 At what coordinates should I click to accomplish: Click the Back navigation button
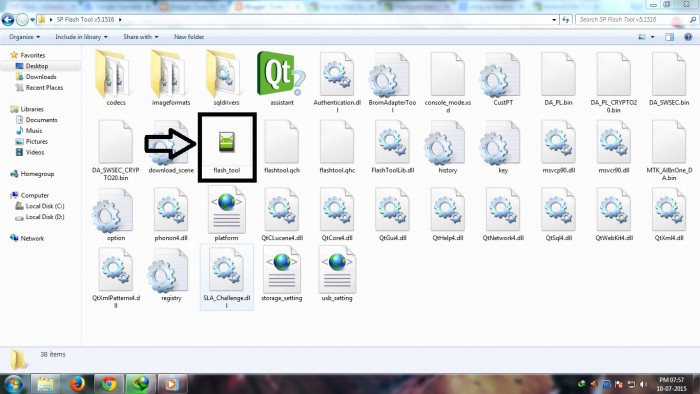8,20
